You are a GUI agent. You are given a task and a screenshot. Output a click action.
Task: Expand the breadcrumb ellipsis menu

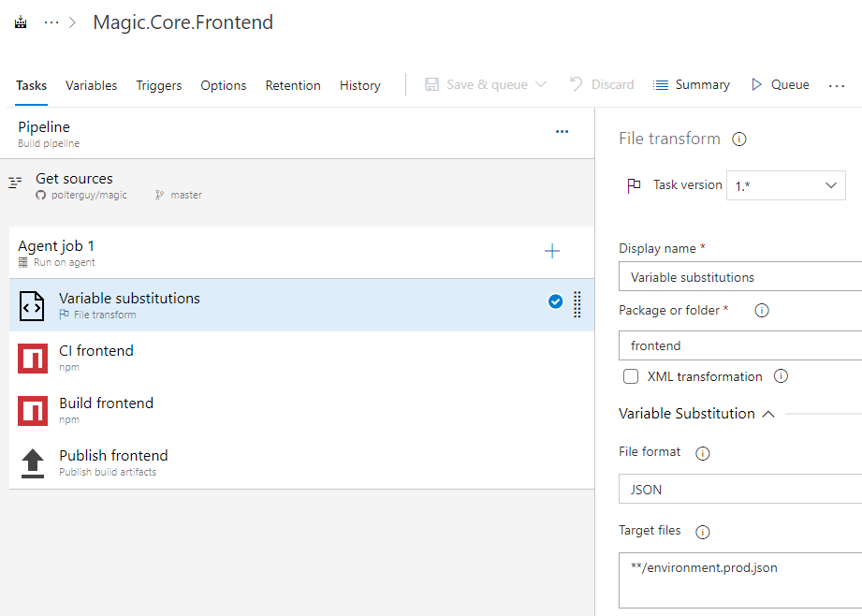click(51, 23)
